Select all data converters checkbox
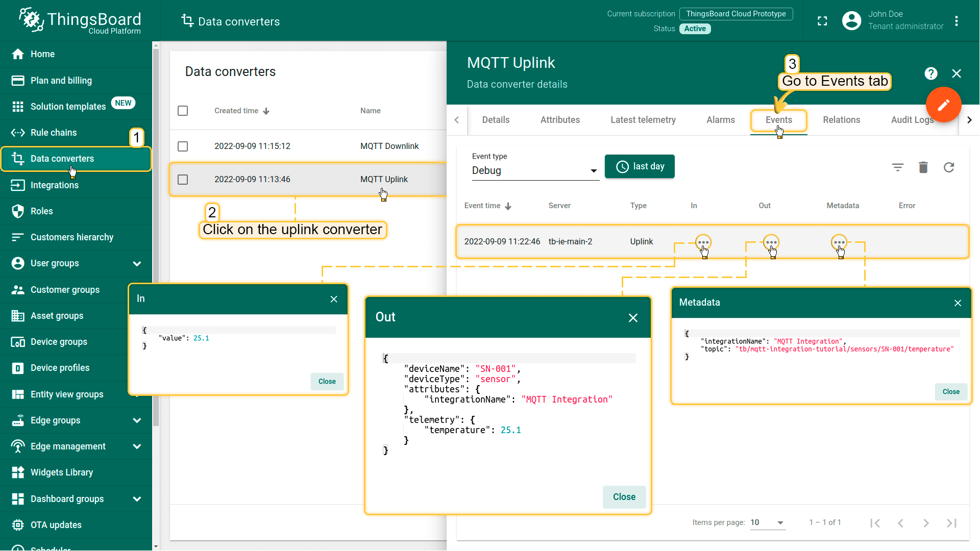Screen dimensions: 980x551 [183, 111]
